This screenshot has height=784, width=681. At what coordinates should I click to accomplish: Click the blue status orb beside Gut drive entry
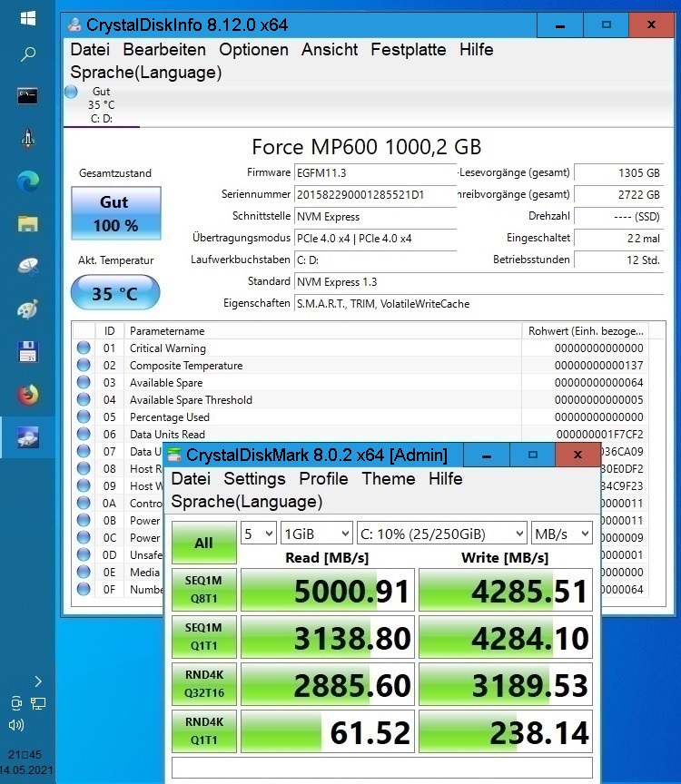coord(72,92)
